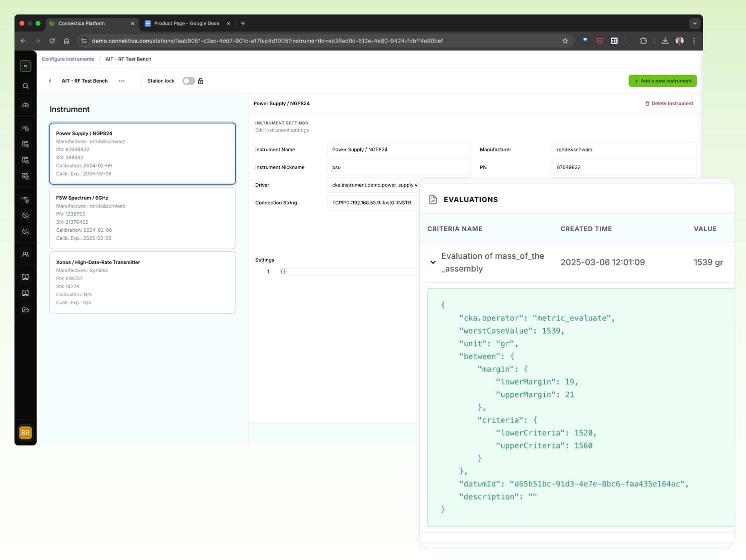Open the Configure instruments breadcrumb link
This screenshot has width=746, height=560.
tap(67, 59)
